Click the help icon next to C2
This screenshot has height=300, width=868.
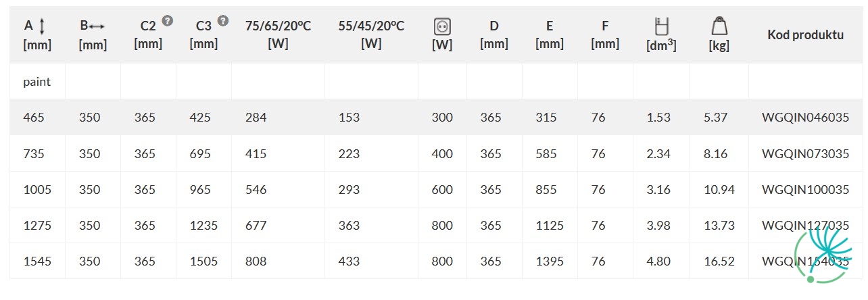coord(168,21)
